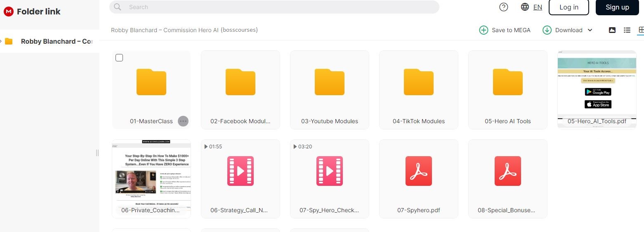Switch to list view icon
This screenshot has height=232, width=644.
pyautogui.click(x=627, y=30)
